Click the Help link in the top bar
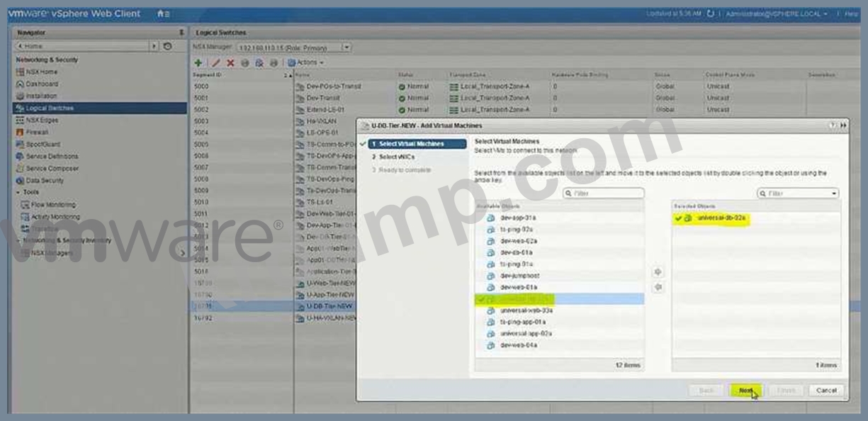This screenshot has height=421, width=868. pos(850,13)
